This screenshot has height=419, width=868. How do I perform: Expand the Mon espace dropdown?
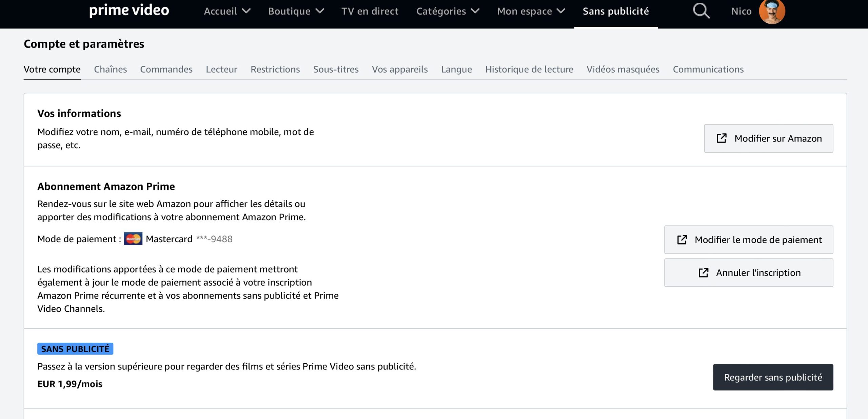pyautogui.click(x=531, y=11)
